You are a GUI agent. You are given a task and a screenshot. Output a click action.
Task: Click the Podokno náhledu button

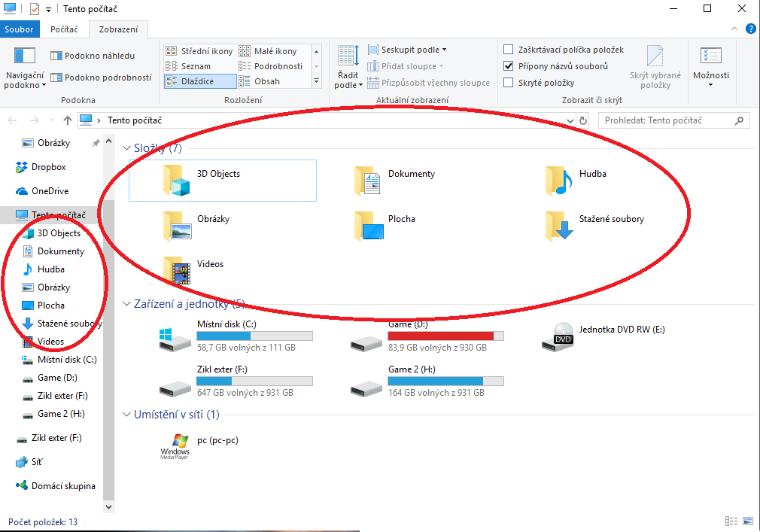pyautogui.click(x=93, y=56)
